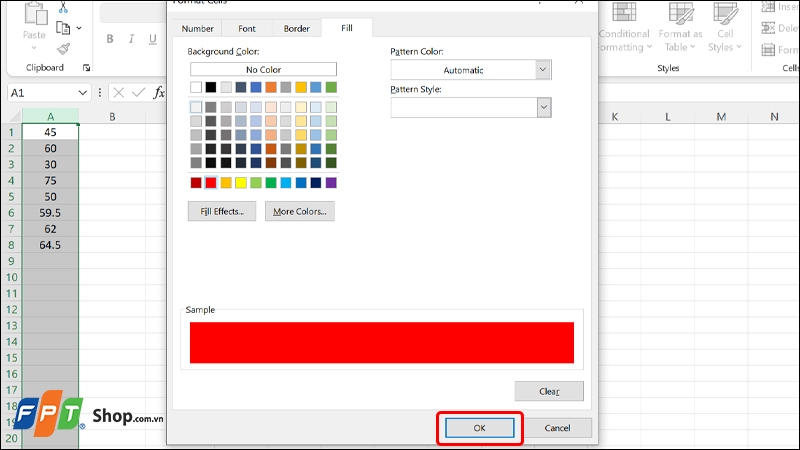Choose the bright red standard color

click(211, 183)
